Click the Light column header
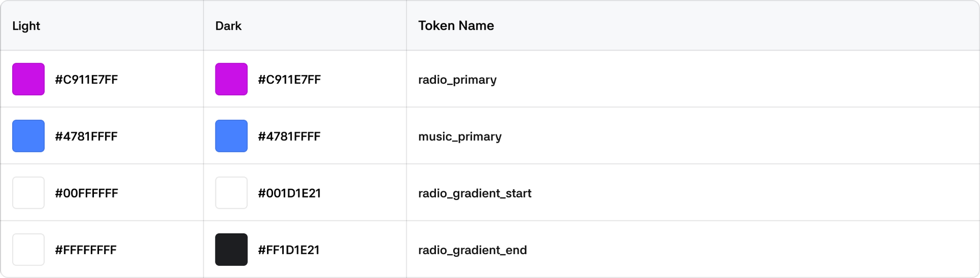This screenshot has height=278, width=980. (26, 26)
